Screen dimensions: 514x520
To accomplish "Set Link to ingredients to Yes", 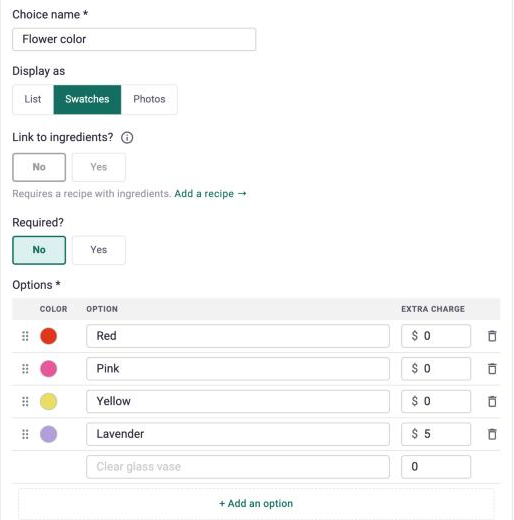I will point(99,167).
